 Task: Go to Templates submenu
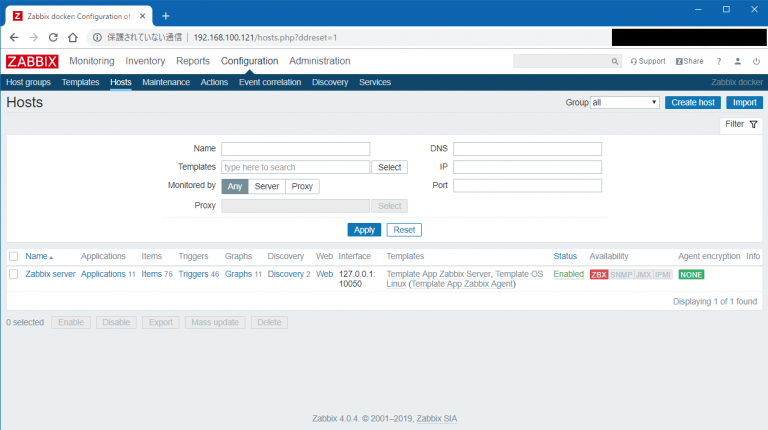80,82
